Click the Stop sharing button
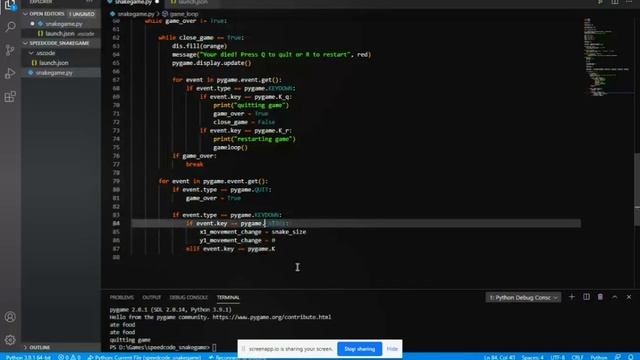Image resolution: width=640 pixels, height=360 pixels. [360, 349]
